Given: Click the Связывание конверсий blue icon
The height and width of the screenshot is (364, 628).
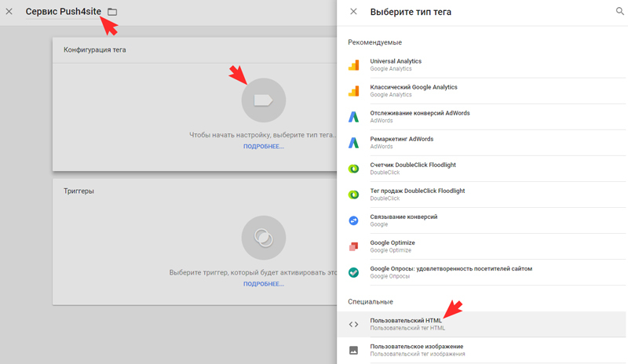Looking at the screenshot, I should (x=354, y=220).
